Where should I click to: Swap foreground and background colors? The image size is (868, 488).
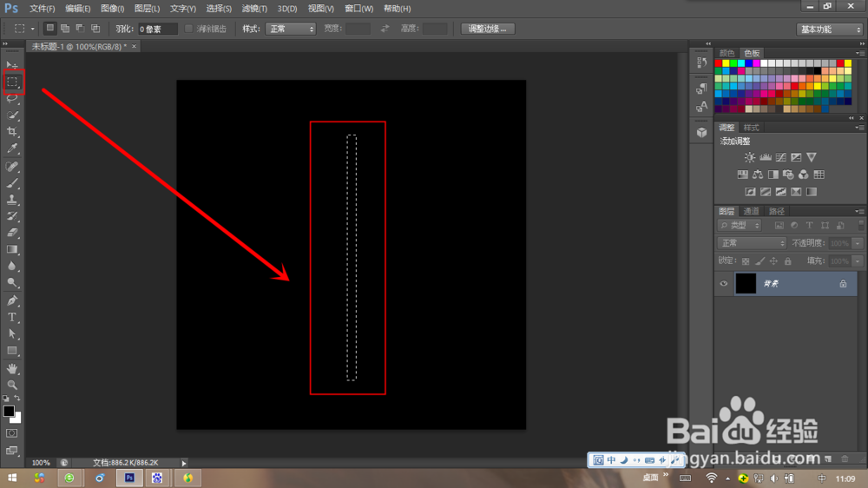click(17, 399)
